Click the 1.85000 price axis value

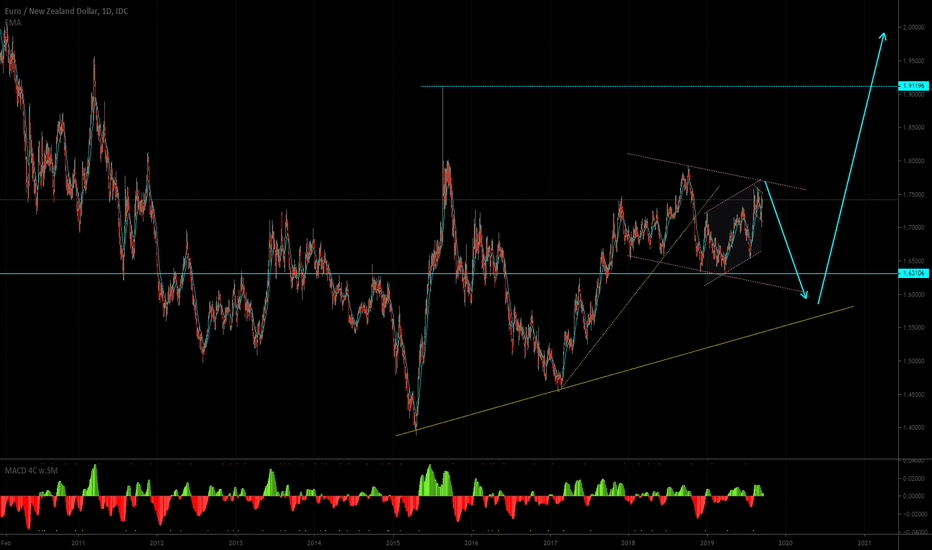coord(914,127)
